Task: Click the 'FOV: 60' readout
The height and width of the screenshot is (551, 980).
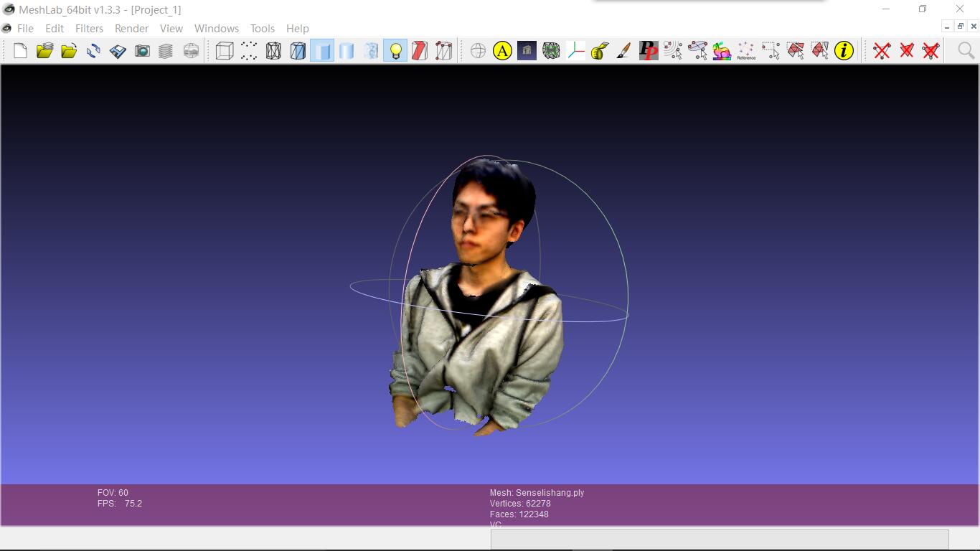Action: point(113,493)
